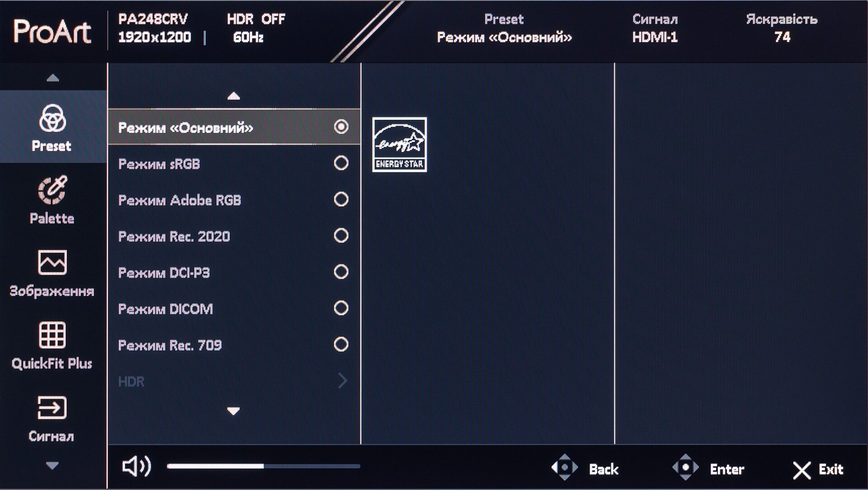Choose the Режим sRGB list entry
Screen dimensions: 868x490
click(x=234, y=163)
